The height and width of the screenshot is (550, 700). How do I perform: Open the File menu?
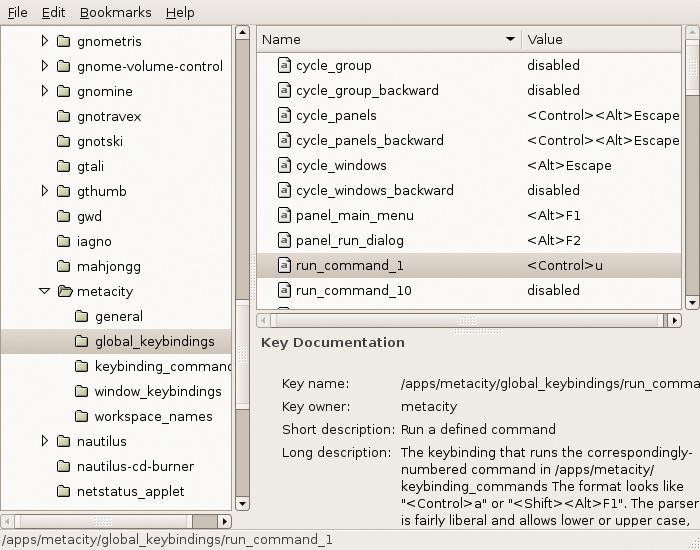click(x=17, y=12)
